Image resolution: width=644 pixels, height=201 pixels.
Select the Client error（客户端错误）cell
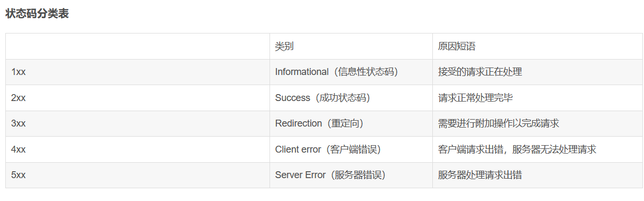point(351,149)
